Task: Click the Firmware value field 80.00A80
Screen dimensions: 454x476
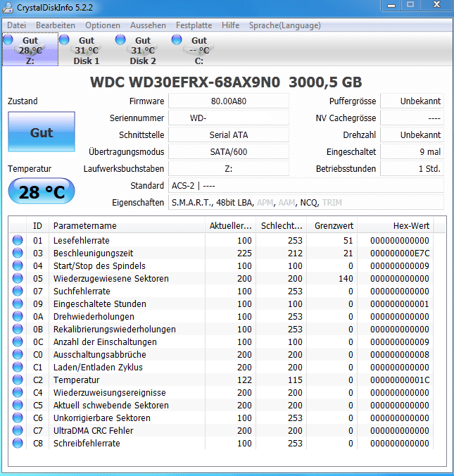Action: coord(229,101)
